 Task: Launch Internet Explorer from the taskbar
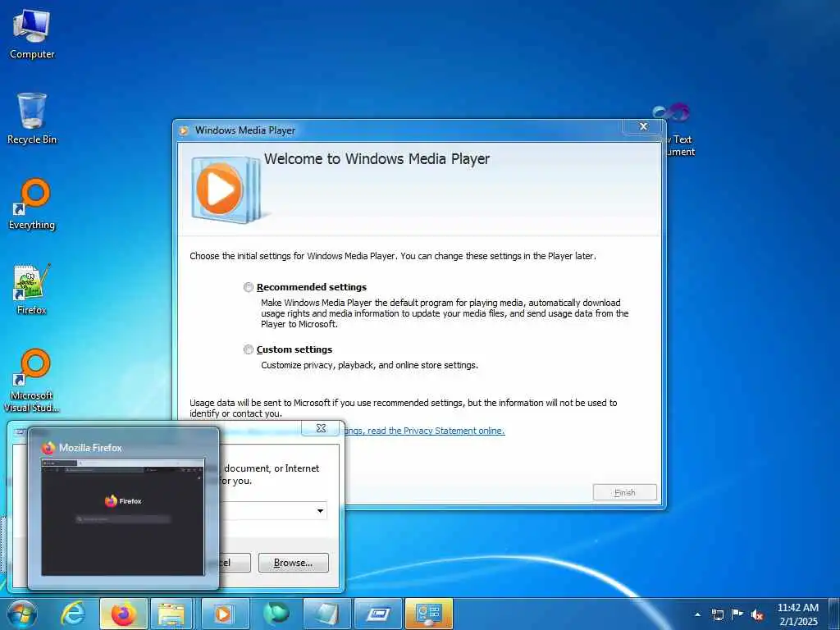(x=72, y=614)
